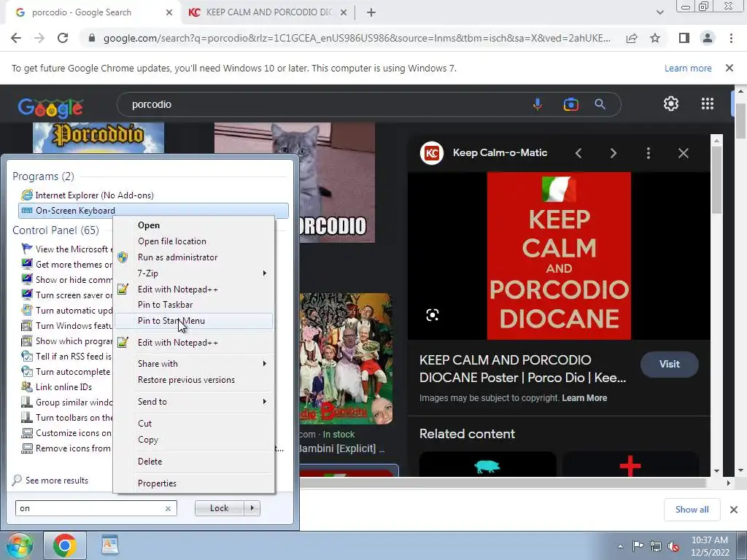The width and height of the screenshot is (747, 560).
Task: Open Keep Calm-o-Matic site logo
Action: coord(432,153)
